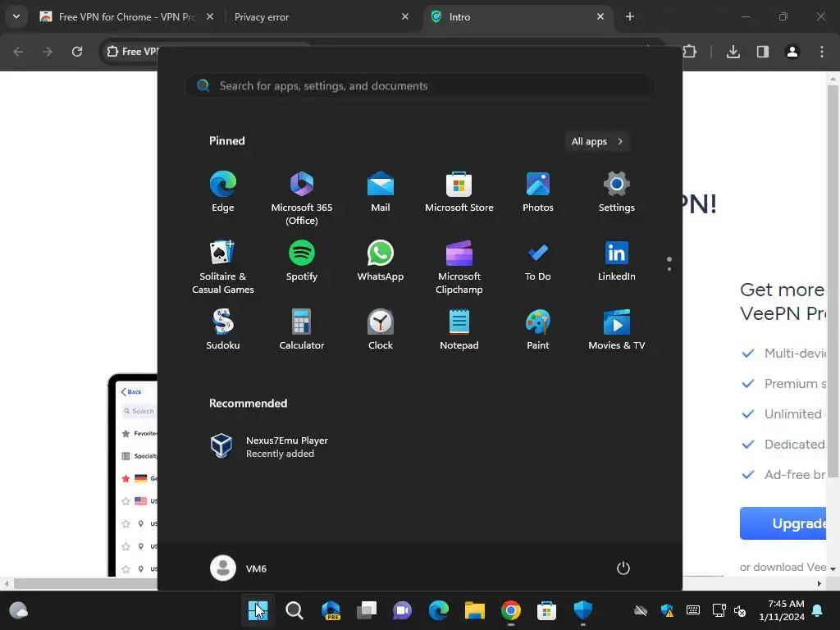Close the Intro tab
This screenshot has width=840, height=630.
(600, 16)
